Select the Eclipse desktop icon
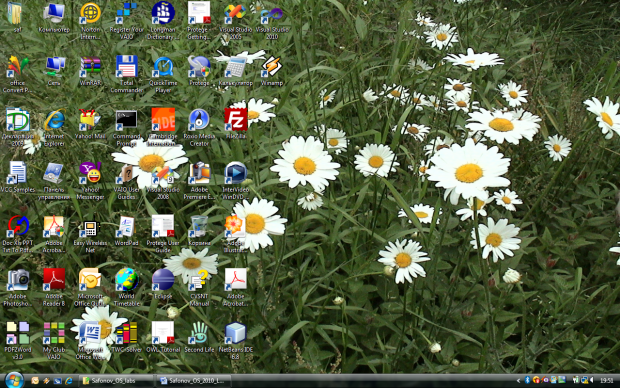The width and height of the screenshot is (620, 388). point(163,283)
